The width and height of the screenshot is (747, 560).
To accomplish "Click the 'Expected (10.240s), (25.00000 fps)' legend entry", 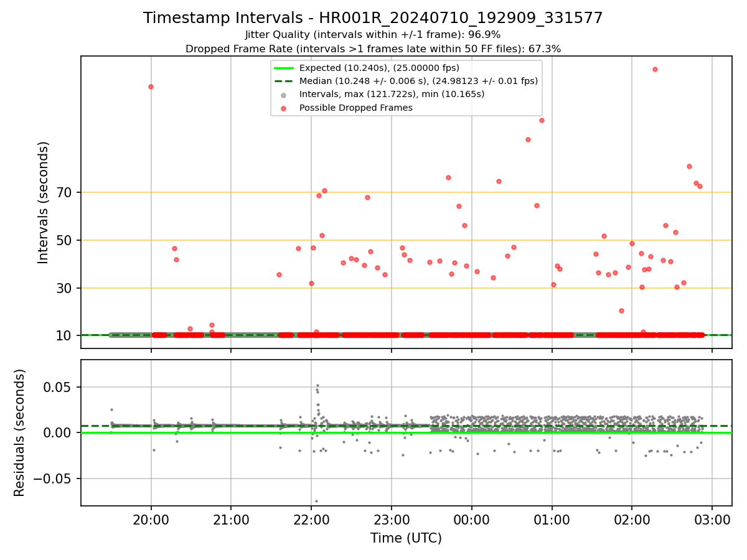I will pos(380,68).
